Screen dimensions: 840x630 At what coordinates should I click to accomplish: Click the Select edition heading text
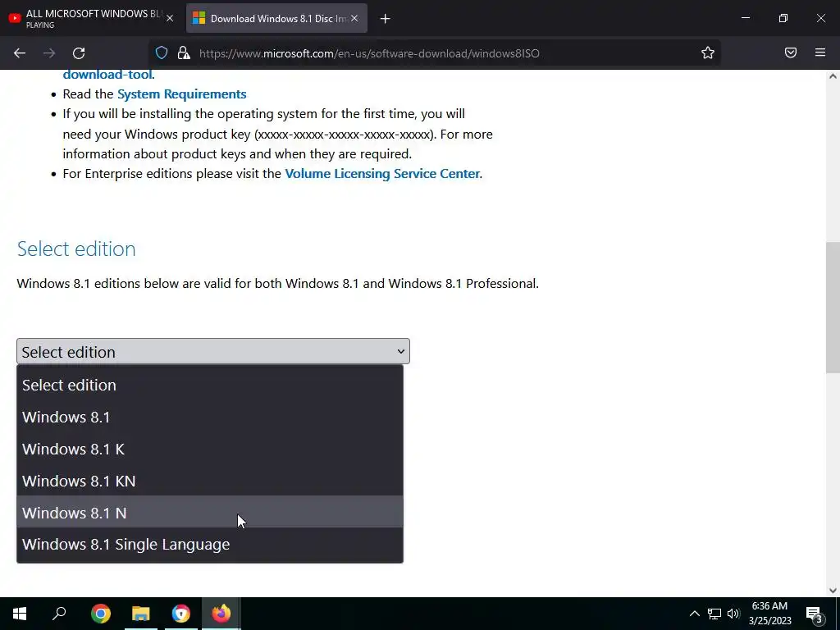(76, 249)
